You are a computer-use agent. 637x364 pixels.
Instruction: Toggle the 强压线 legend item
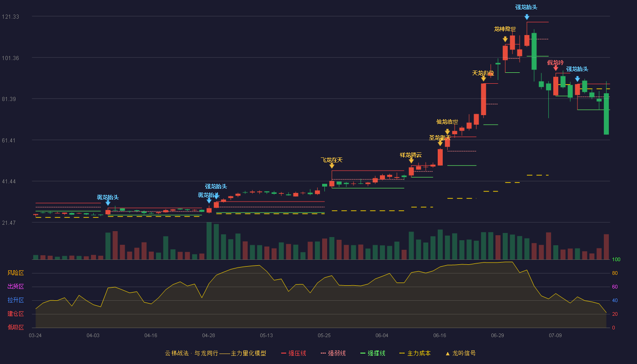point(293,353)
